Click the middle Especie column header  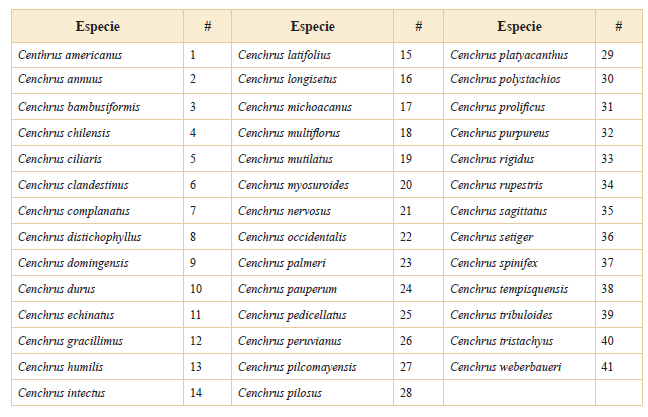coord(312,26)
